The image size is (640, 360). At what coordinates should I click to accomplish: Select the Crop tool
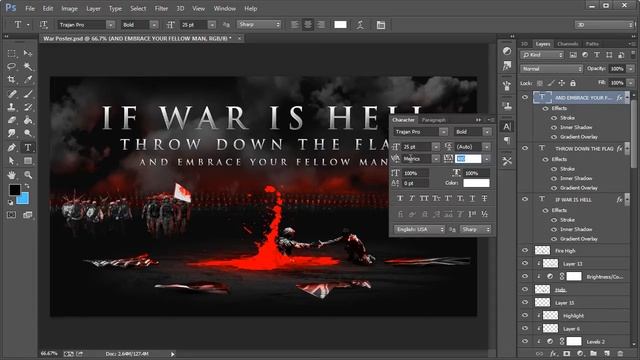11,80
